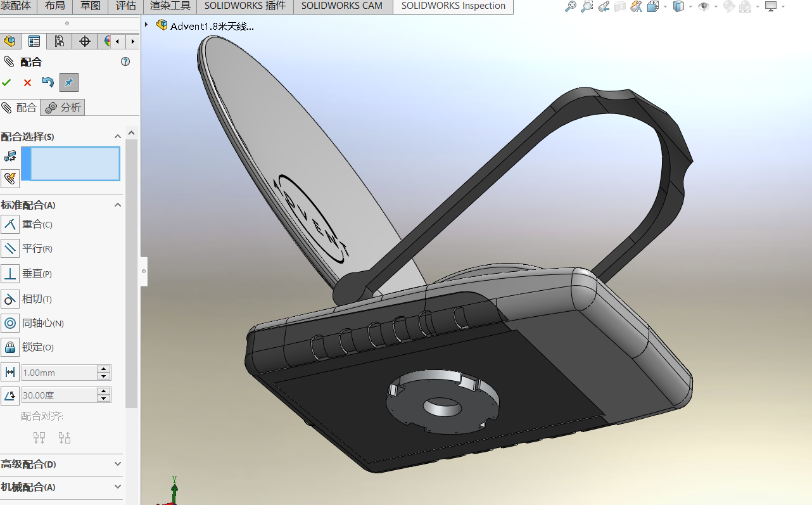Click the Edit Appearance icon
Viewport: 812px width, 505px height.
729,6
